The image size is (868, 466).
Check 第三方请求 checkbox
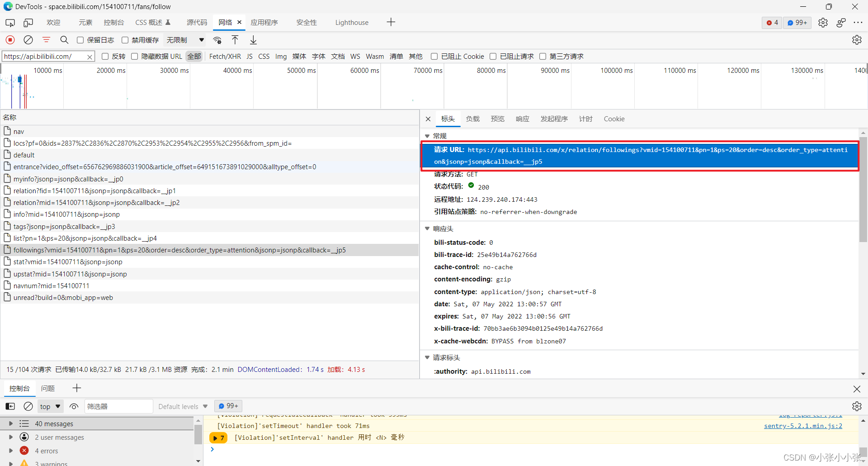pos(543,56)
